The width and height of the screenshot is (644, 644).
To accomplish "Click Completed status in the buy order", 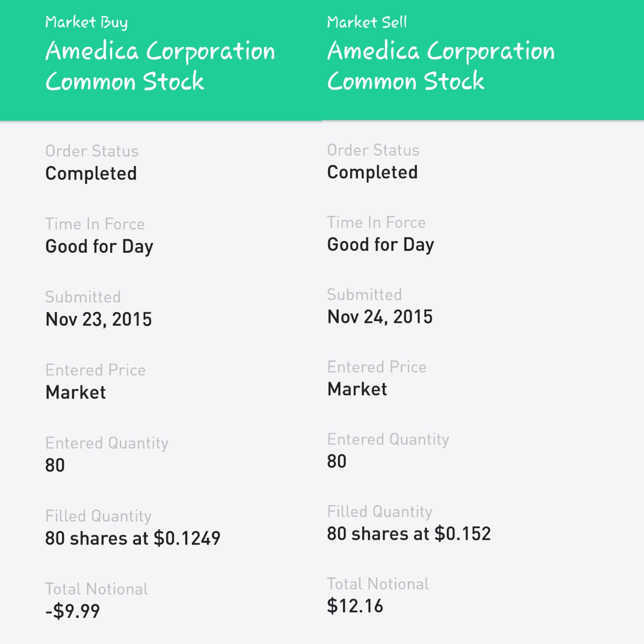I will point(91,174).
